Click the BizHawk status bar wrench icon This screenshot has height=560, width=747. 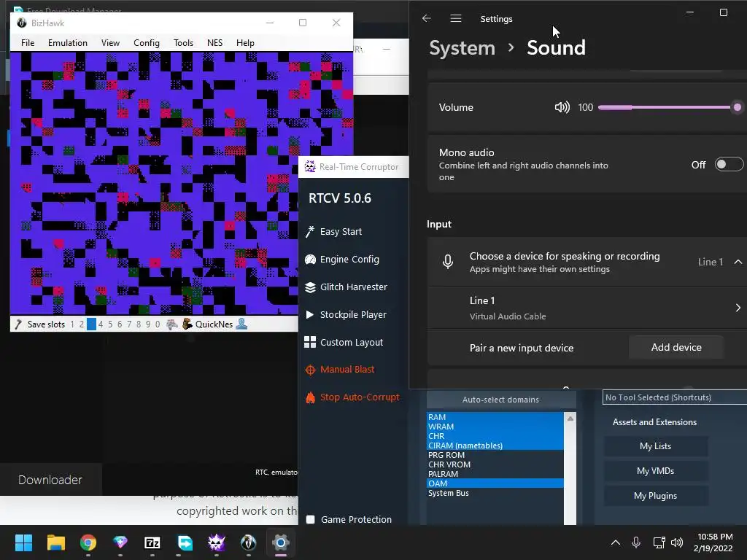point(18,324)
